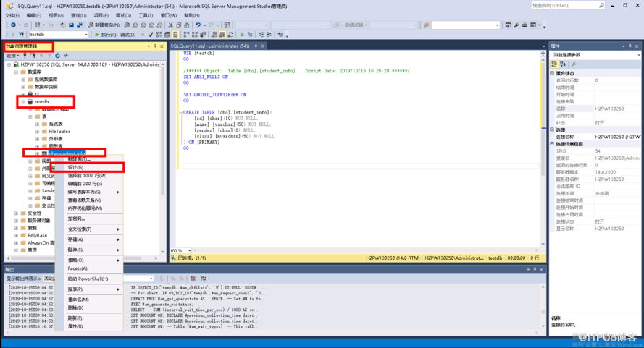Click the clear-all icon in the output panel toolbar
644x348 pixels.
pos(193,279)
